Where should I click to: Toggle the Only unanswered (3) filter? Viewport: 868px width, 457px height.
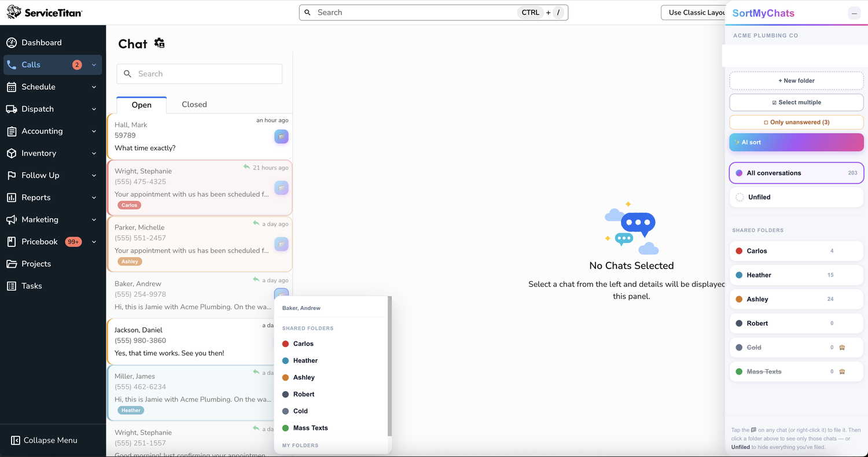796,122
